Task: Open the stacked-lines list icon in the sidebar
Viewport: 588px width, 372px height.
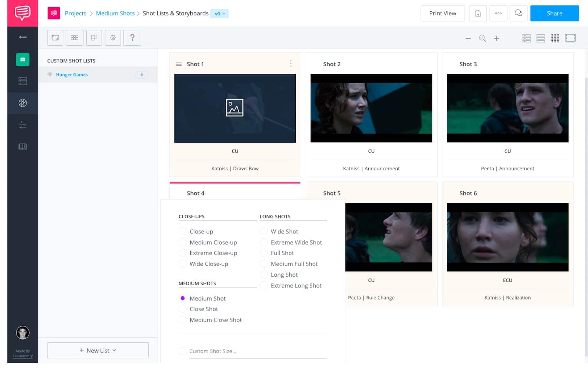Action: click(x=23, y=81)
